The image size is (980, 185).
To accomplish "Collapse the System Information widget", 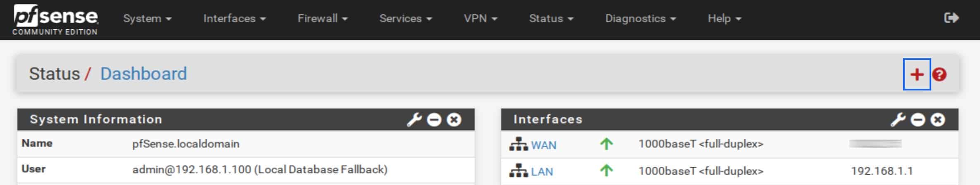I will (x=434, y=120).
